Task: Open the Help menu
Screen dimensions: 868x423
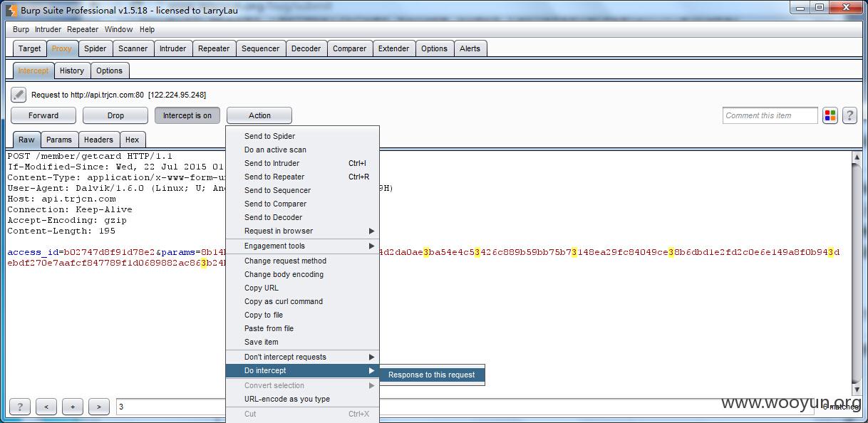Action: point(147,29)
